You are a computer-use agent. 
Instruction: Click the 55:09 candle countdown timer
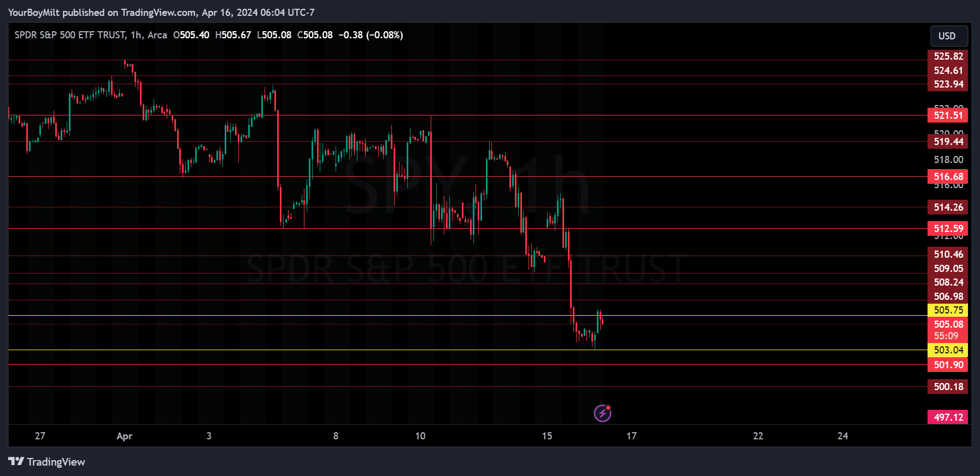click(x=946, y=336)
